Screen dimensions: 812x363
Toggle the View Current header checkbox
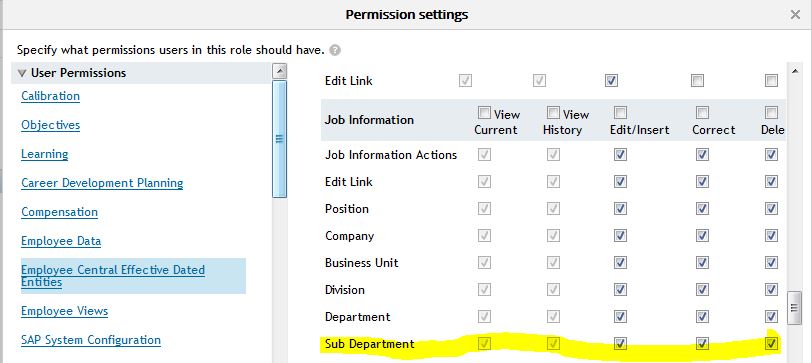coord(484,113)
